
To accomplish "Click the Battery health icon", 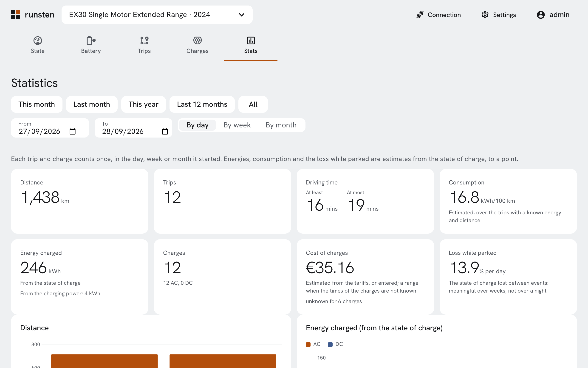I will tap(91, 40).
